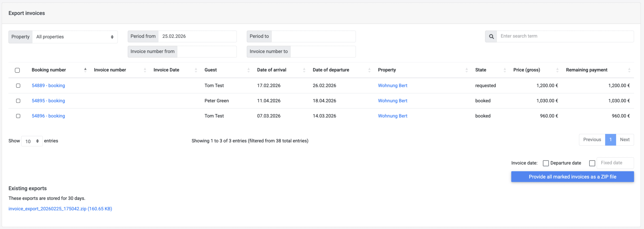Go to Next page of results

point(625,140)
